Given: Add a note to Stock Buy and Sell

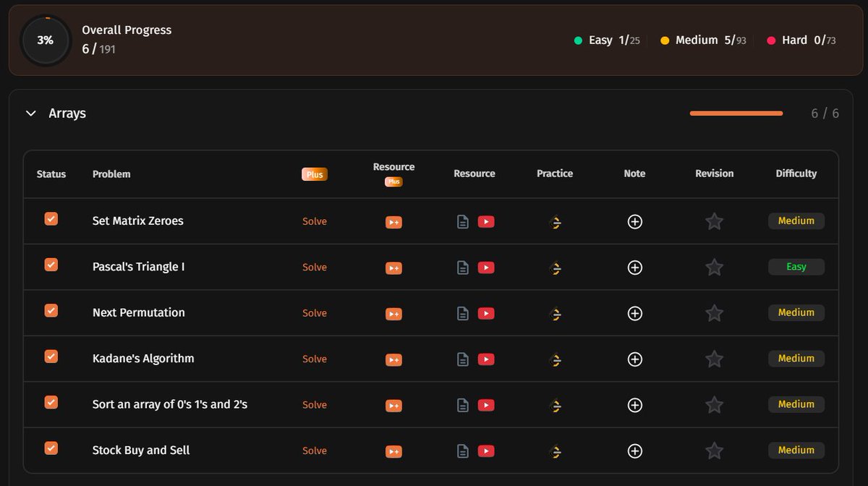Looking at the screenshot, I should coord(635,451).
